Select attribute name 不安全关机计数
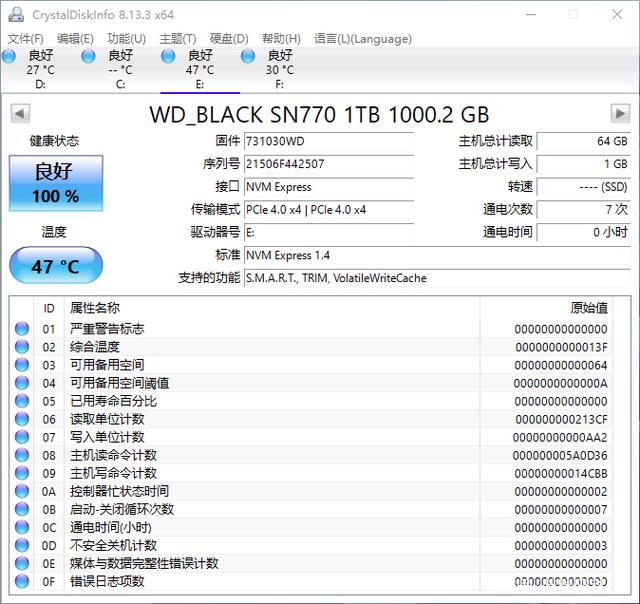640x604 pixels. click(x=113, y=545)
